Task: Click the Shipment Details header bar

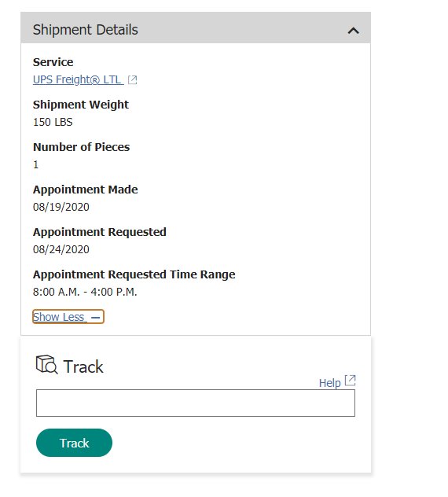Action: point(196,28)
